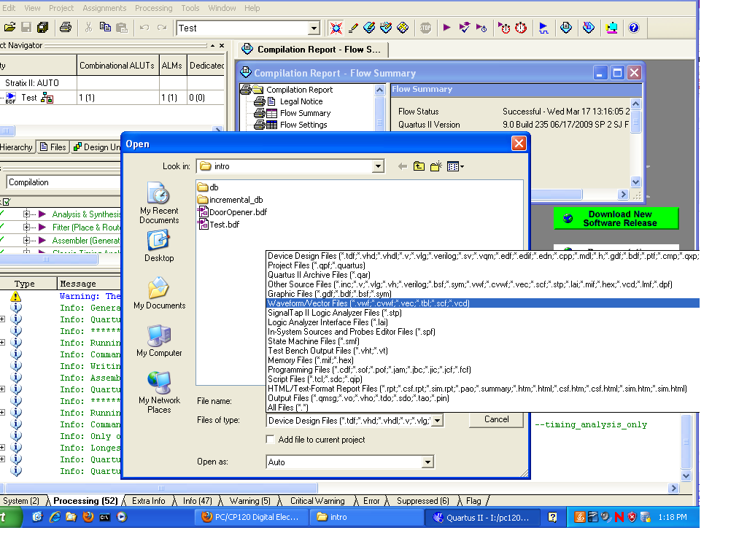Open the Files of type dropdown arrow

[438, 421]
